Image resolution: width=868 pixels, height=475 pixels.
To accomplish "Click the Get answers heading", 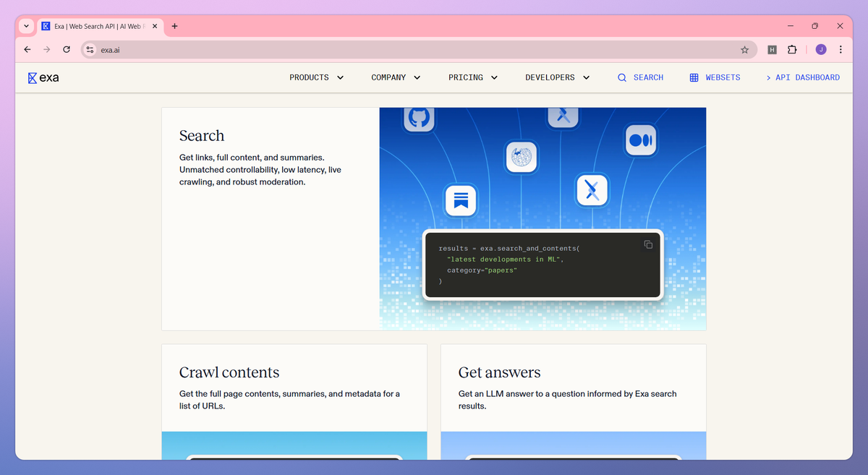I will (x=499, y=372).
